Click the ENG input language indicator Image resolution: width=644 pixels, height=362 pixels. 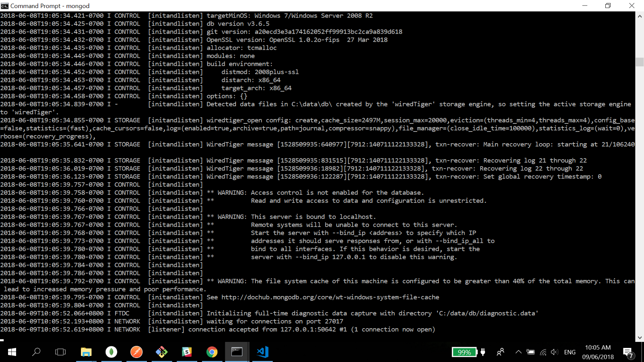570,352
